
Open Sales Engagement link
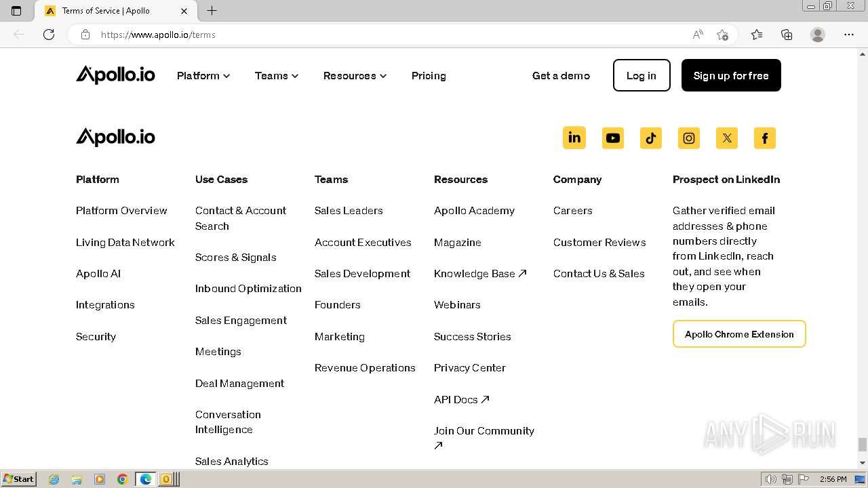pyautogui.click(x=241, y=321)
